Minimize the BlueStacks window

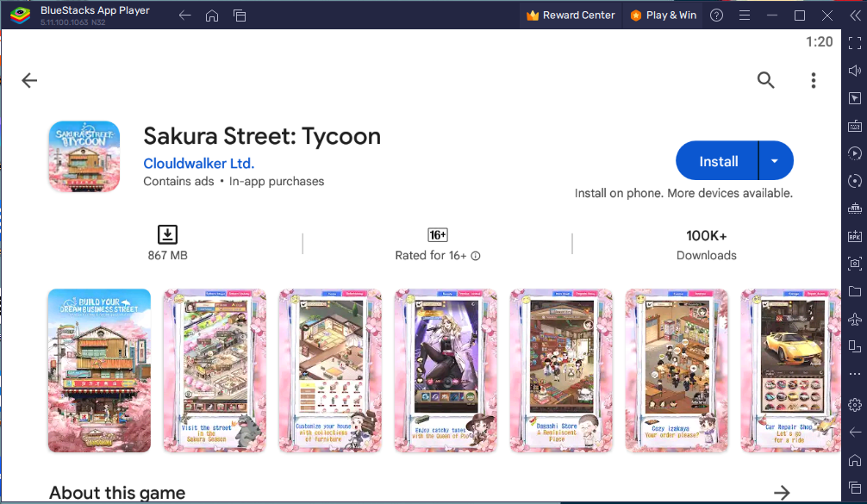pyautogui.click(x=772, y=16)
